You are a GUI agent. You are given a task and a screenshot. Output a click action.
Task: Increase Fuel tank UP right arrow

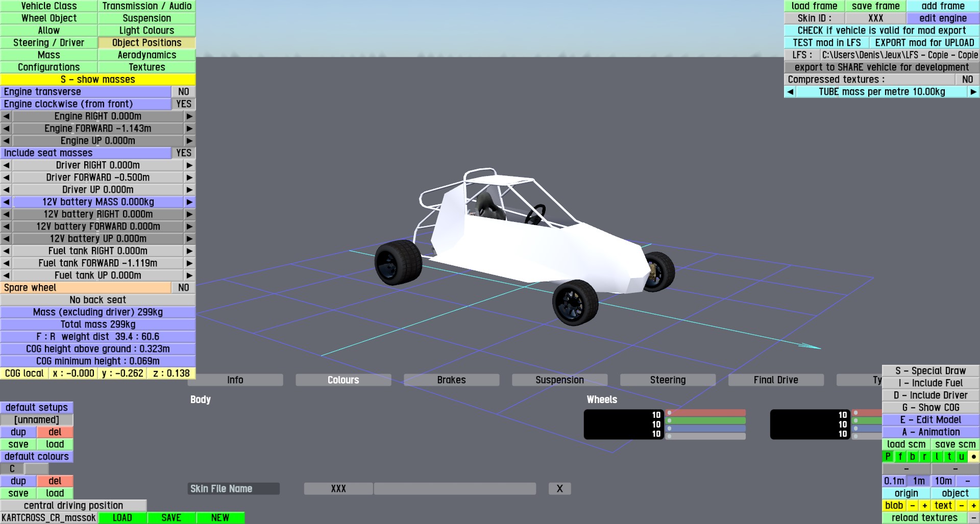[189, 276]
